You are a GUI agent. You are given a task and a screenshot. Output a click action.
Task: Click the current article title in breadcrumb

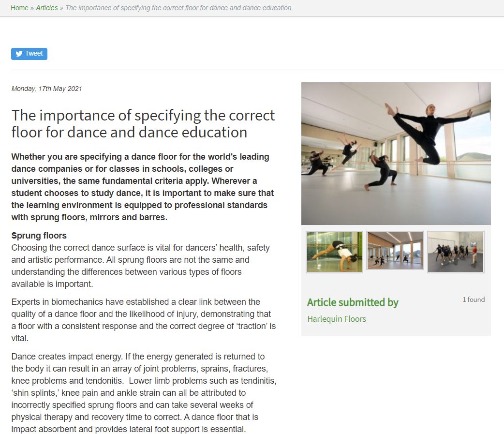tap(178, 8)
